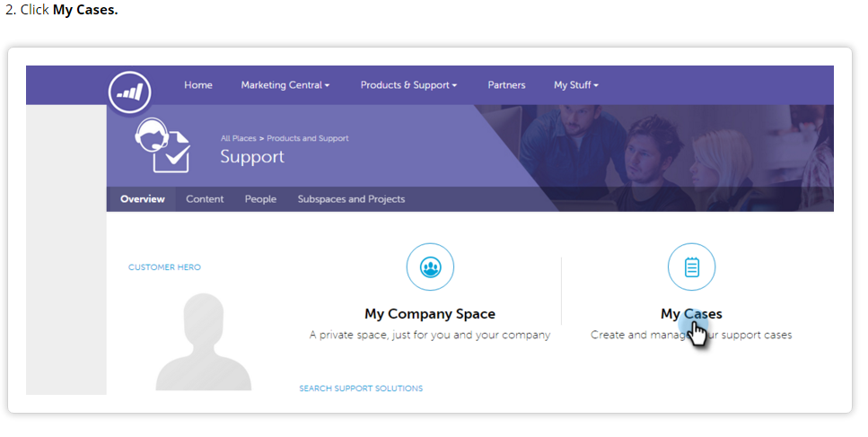This screenshot has width=868, height=437.
Task: Open the Subspaces and Projects tab
Action: (351, 199)
